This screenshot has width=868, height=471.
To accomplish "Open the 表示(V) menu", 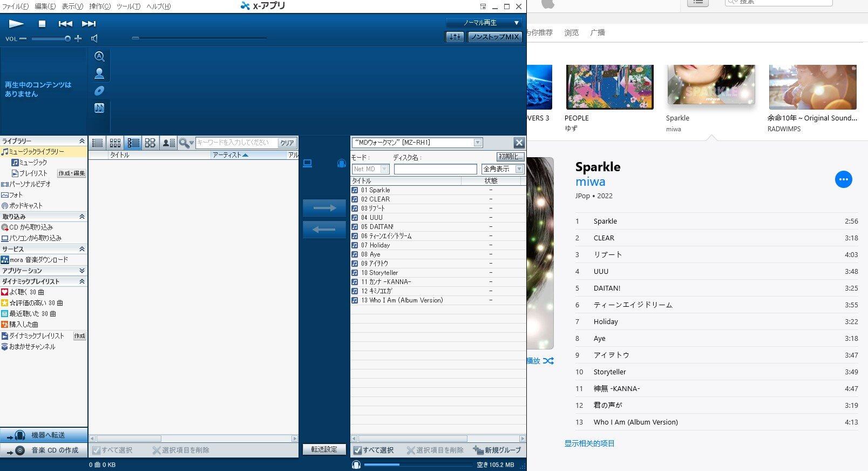I will click(x=72, y=6).
